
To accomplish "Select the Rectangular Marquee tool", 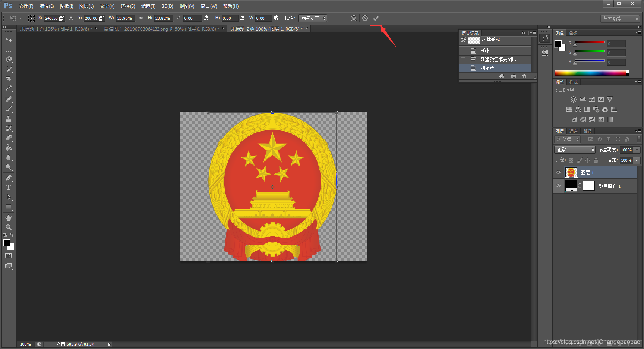I will pyautogui.click(x=9, y=50).
